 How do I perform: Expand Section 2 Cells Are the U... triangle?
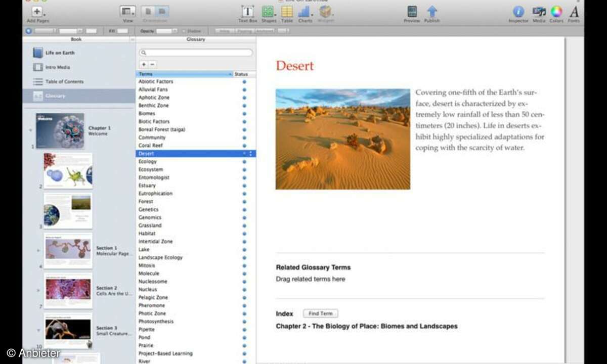[x=38, y=290]
